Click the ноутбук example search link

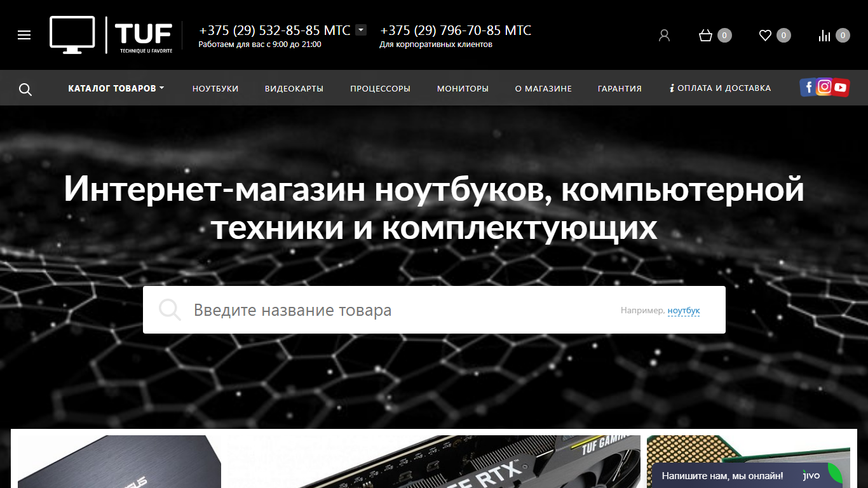tap(684, 311)
